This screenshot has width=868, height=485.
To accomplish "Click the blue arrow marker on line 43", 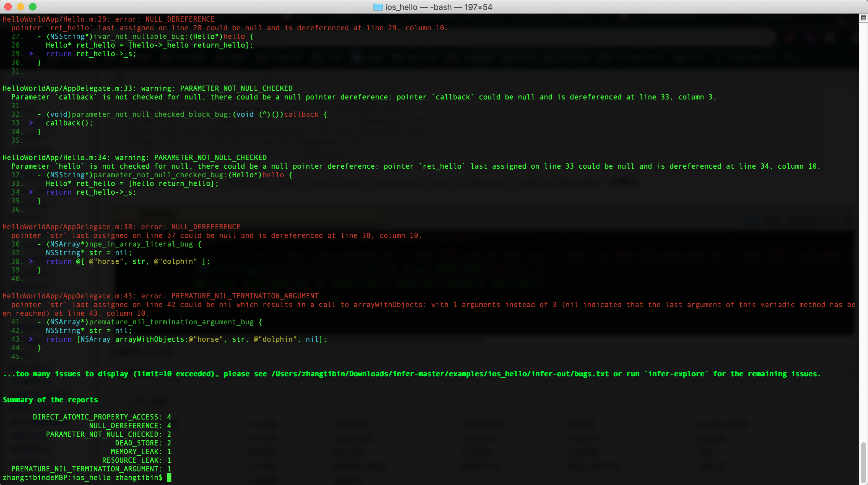I will pyautogui.click(x=31, y=339).
